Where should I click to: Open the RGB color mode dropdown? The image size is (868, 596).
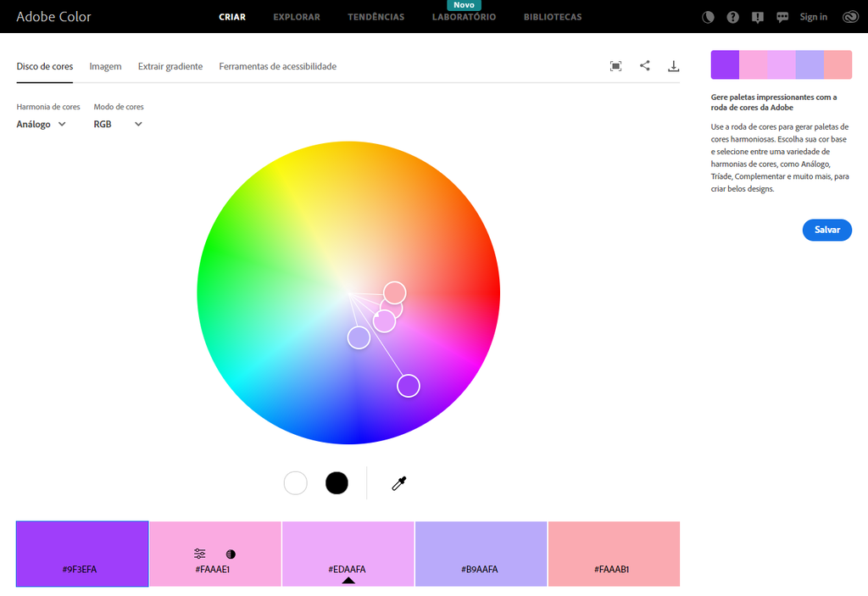point(118,124)
